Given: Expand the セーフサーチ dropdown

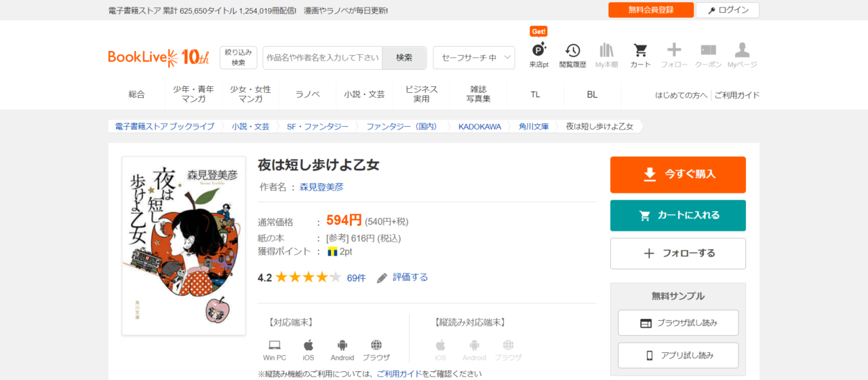Looking at the screenshot, I should point(473,58).
